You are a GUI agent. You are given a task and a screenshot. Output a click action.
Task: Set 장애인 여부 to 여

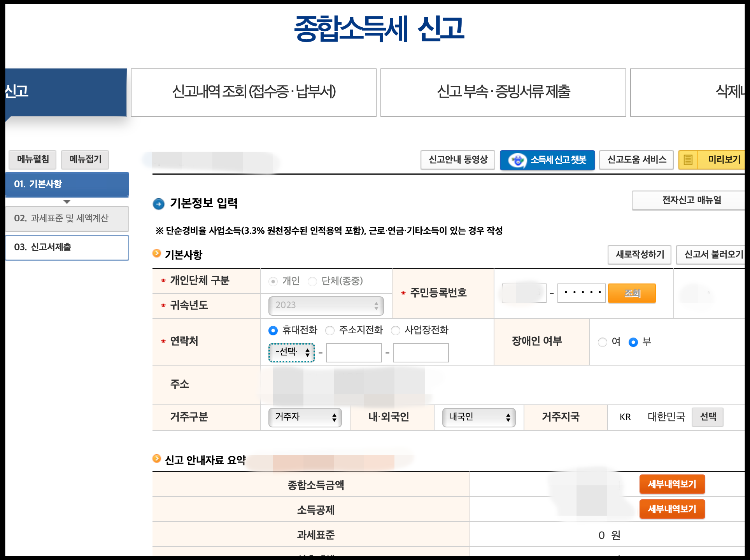pos(603,342)
